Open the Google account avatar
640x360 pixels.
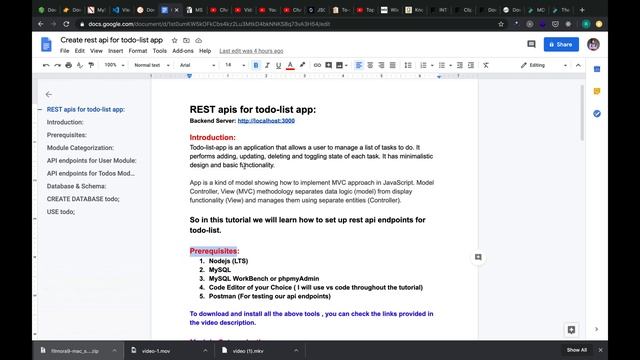593,44
